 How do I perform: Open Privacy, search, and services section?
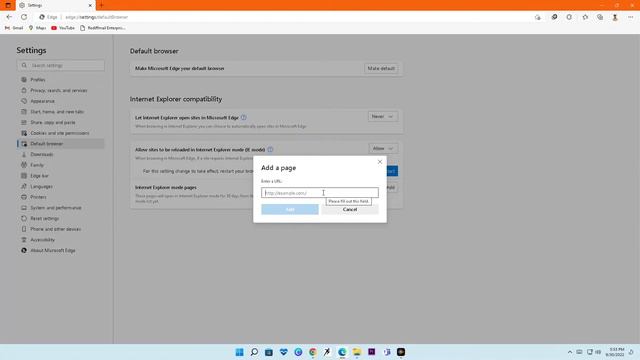[x=58, y=90]
